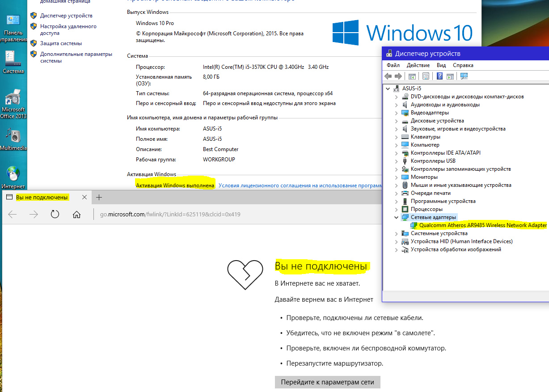
Task: Expand Дисковые устройства category
Action: pyautogui.click(x=396, y=121)
